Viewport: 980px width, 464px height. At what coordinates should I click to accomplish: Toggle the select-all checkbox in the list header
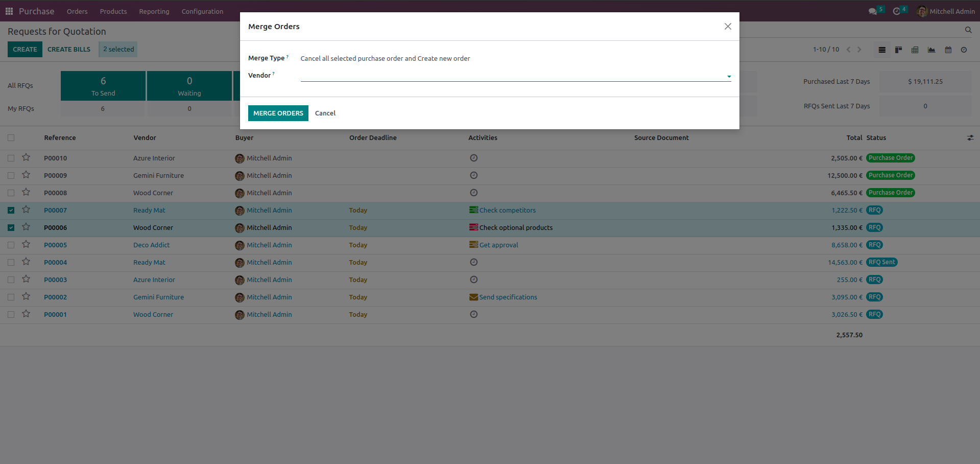coord(11,137)
